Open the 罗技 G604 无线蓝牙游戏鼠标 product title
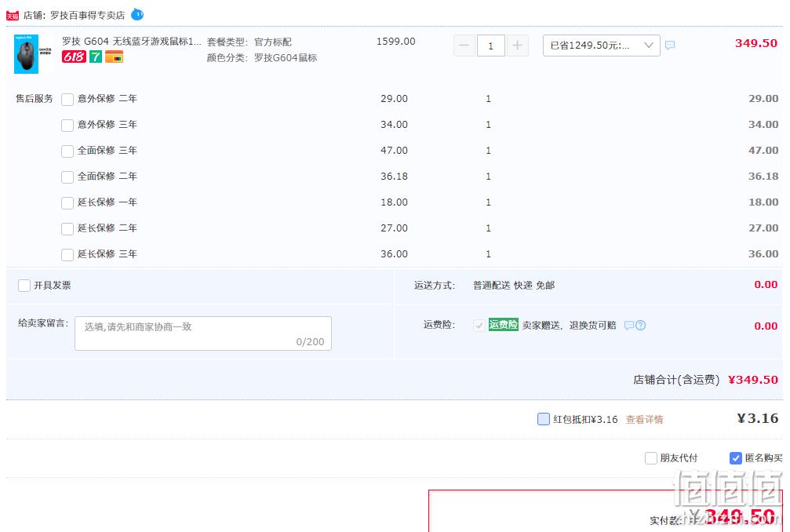Image resolution: width=790 pixels, height=532 pixels. pos(132,42)
